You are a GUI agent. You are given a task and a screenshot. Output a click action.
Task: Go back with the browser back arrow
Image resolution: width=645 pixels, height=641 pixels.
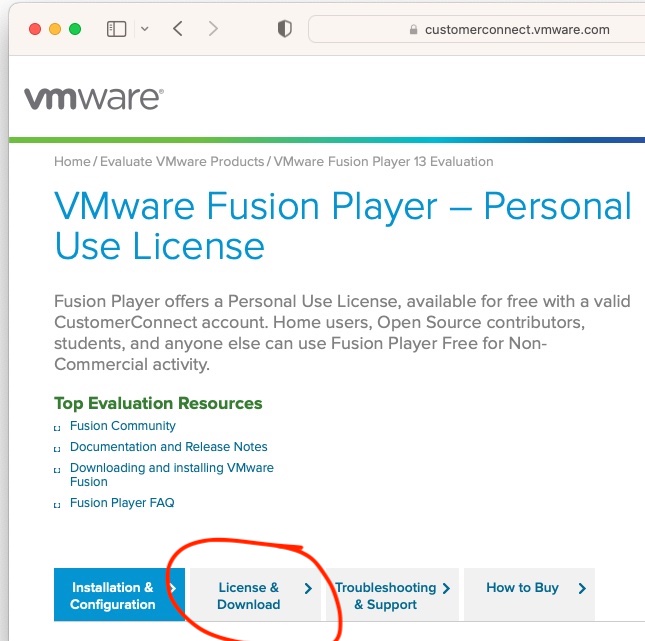[x=178, y=29]
